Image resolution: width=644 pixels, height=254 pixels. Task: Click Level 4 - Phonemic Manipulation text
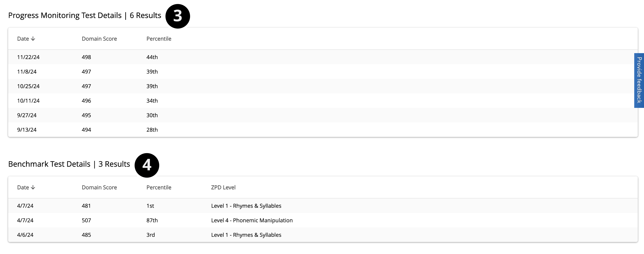[252, 220]
